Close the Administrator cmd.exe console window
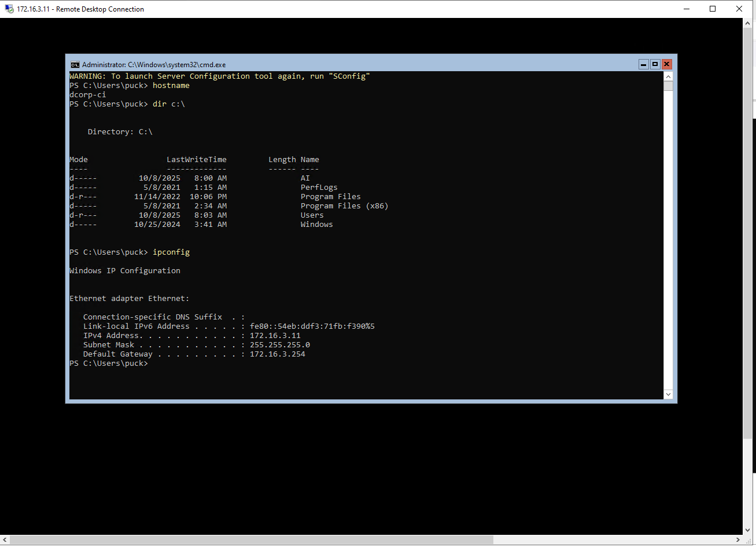Viewport: 756px width, 547px height. coord(666,64)
